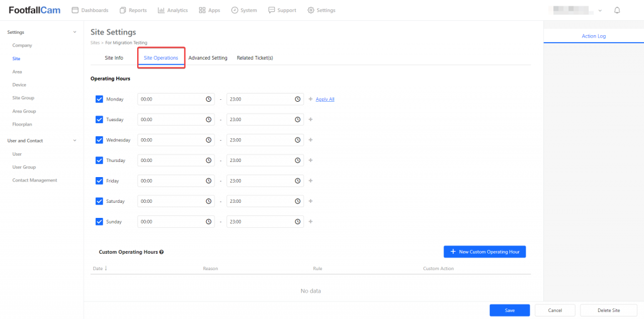The image size is (644, 319).
Task: Click New Custom Operating Hour button
Action: tap(484, 251)
